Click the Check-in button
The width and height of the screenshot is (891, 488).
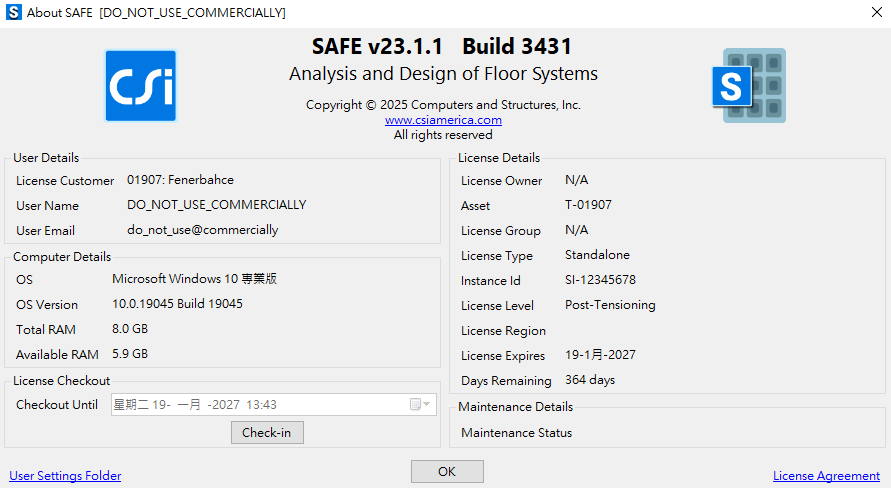pos(267,432)
